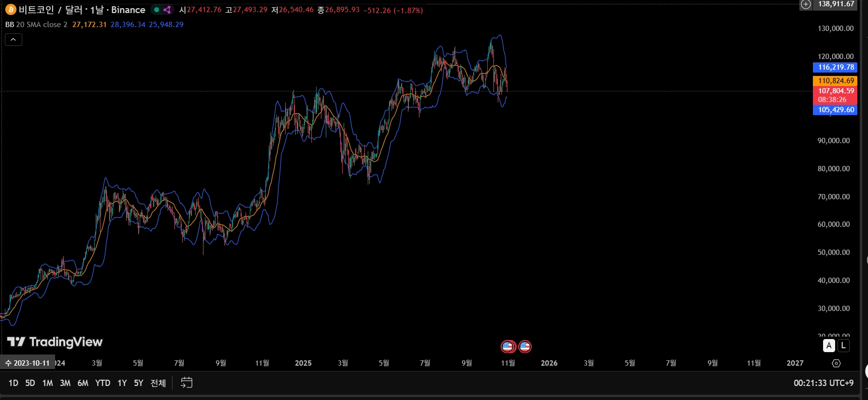The height and width of the screenshot is (400, 868).
Task: Open chart settings via the hexagon gear icon
Action: pos(837,363)
